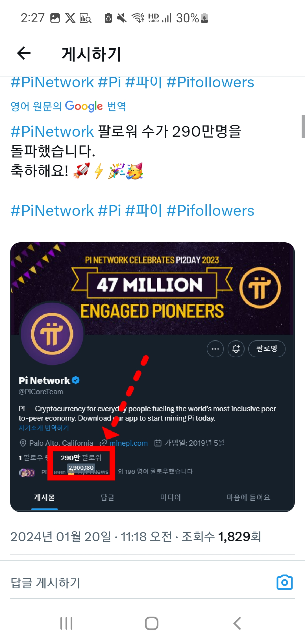This screenshot has height=644, width=305.
Task: Tap the camera icon in the reply bar
Action: click(285, 582)
